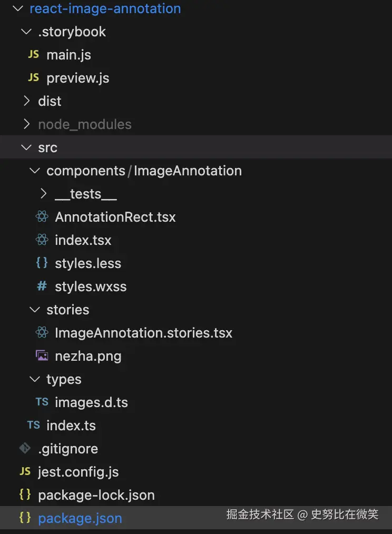
Task: Collapse the stories folder
Action: [x=35, y=310]
